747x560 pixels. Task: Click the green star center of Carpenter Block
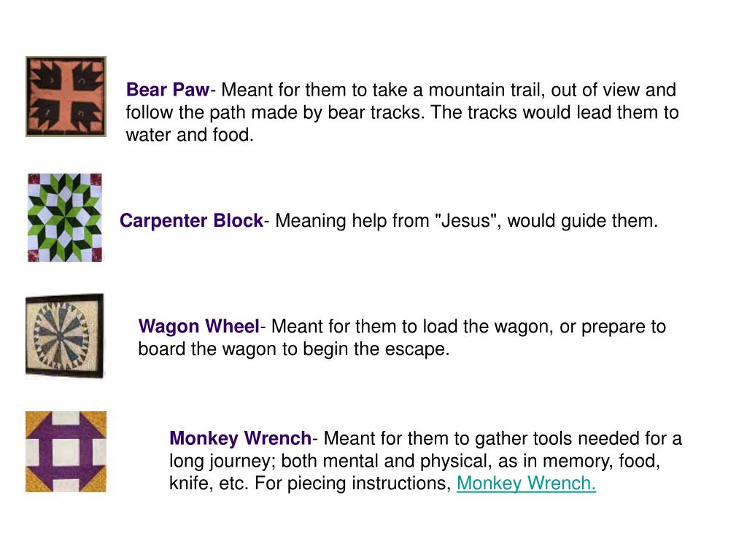coord(64,218)
